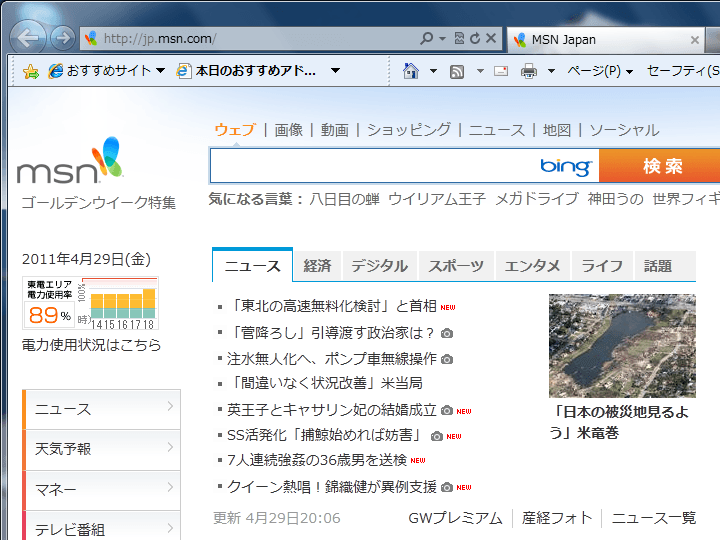
Task: Click the Favorites star icon
Action: pyautogui.click(x=31, y=71)
